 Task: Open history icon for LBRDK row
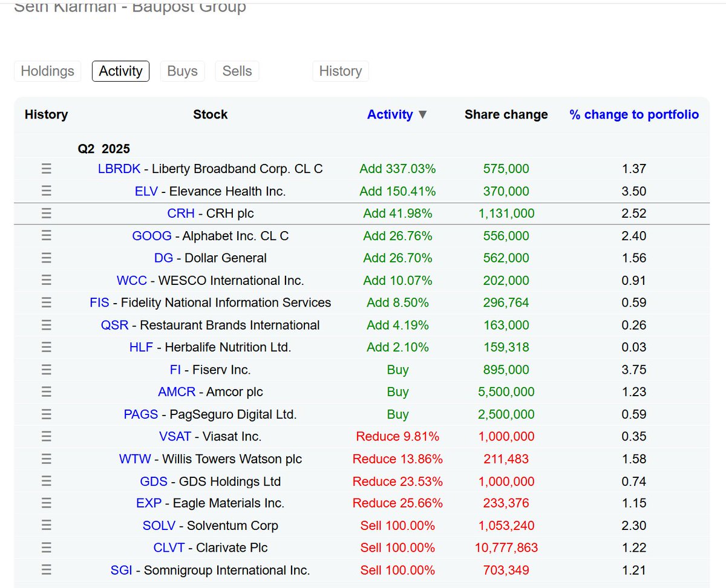[x=47, y=169]
